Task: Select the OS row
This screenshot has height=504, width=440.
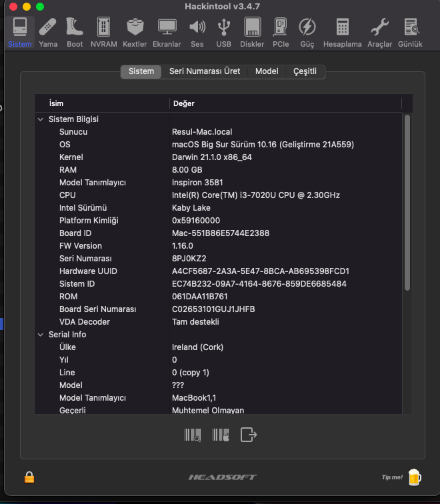Action: pyautogui.click(x=219, y=145)
